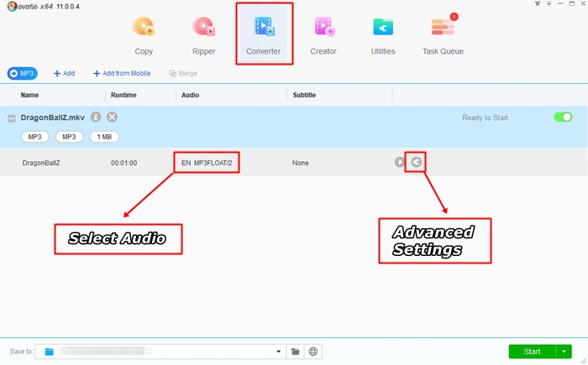Screen dimensions: 588x365
Task: Click Add from Mobile
Action: (x=122, y=74)
